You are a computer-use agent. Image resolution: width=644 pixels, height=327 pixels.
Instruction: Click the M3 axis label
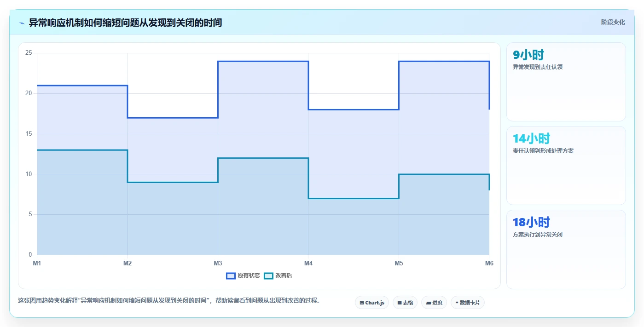(218, 263)
